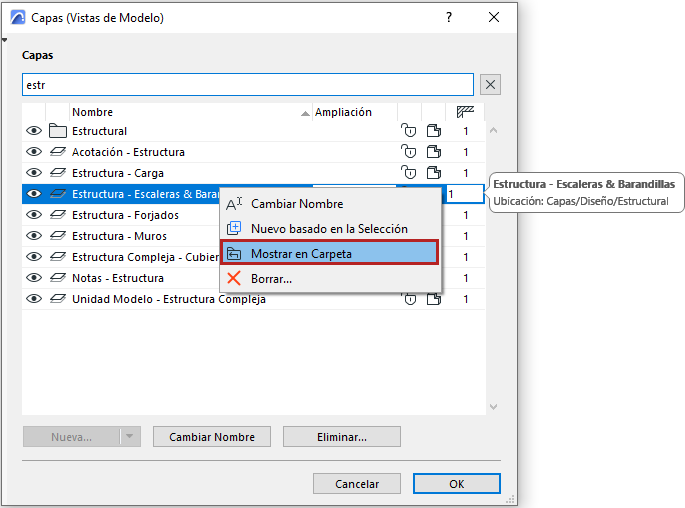Toggle eye of Estructura - Escaleras & Barandillas

[x=34, y=194]
